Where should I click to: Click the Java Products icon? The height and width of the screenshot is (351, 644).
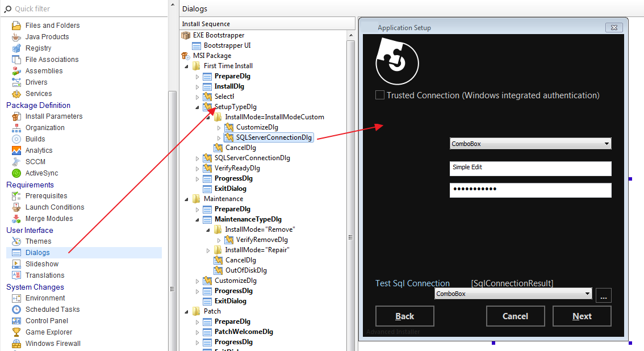[16, 37]
